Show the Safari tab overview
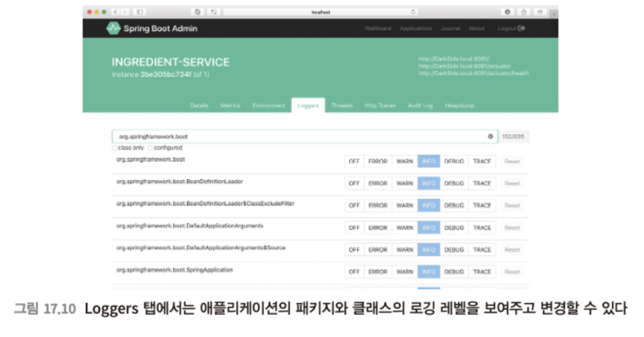Image resolution: width=644 pixels, height=337 pixels. click(539, 12)
